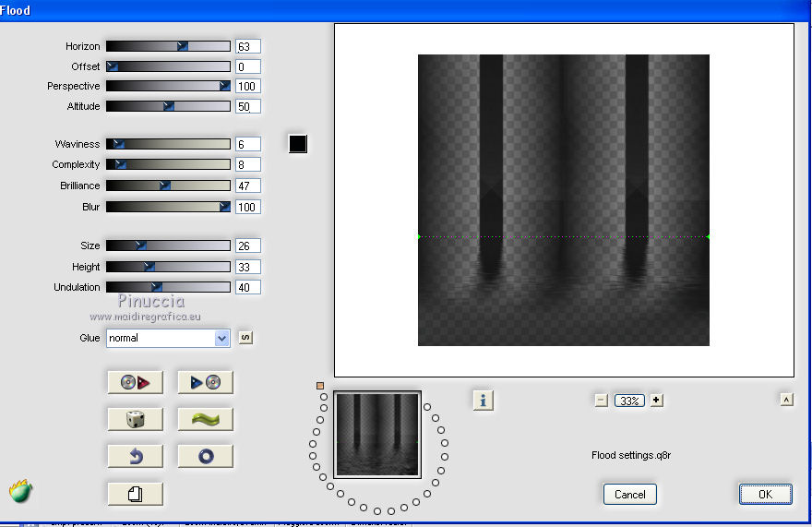Image resolution: width=812 pixels, height=527 pixels.
Task: Click the Undulation value field showing 40
Action: tap(248, 287)
